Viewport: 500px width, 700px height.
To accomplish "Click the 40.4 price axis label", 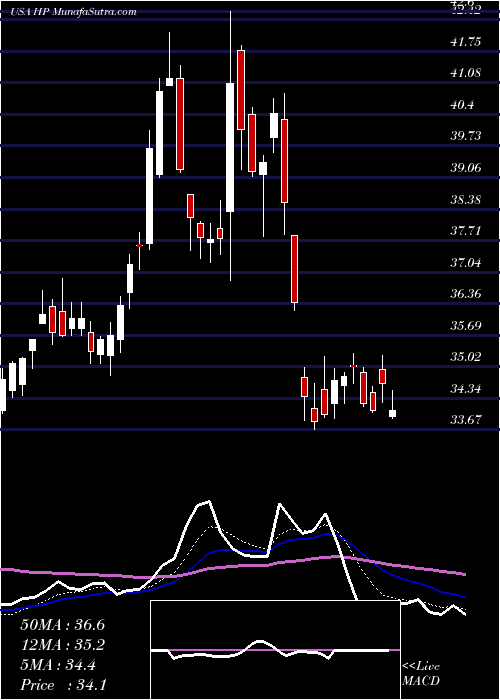I will coord(464,104).
